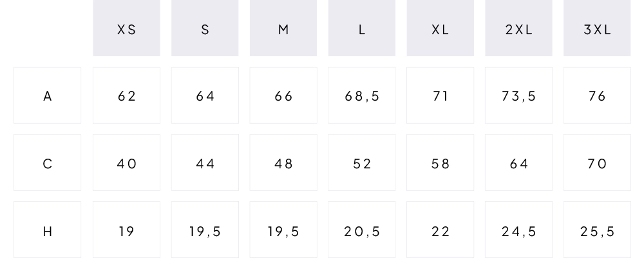
Task: Click the A measurement 62 for XS
Action: (126, 95)
